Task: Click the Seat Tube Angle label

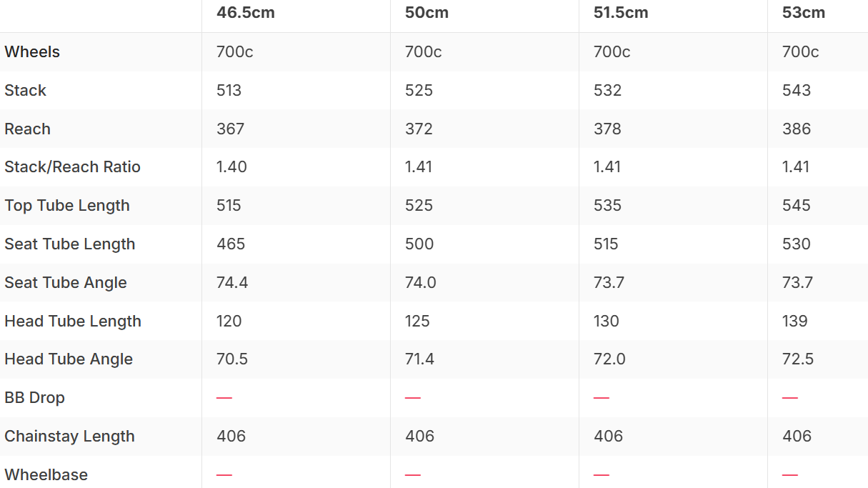Action: (x=66, y=283)
